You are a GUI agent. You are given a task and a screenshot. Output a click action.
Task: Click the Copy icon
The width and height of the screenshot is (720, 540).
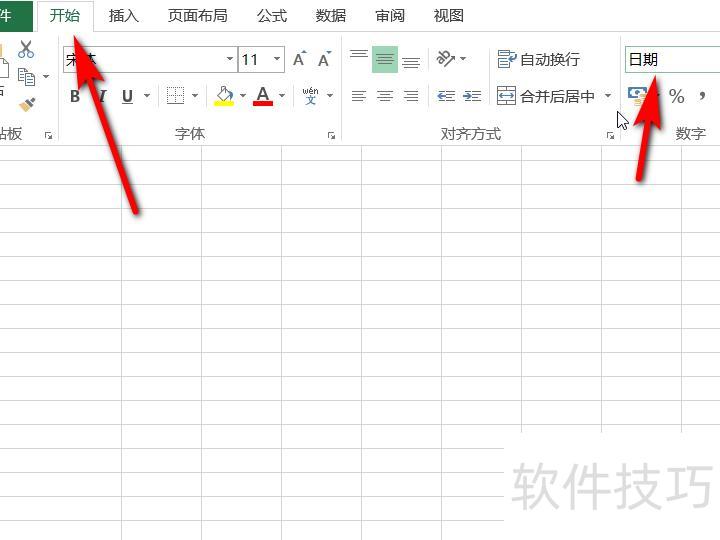[26, 77]
